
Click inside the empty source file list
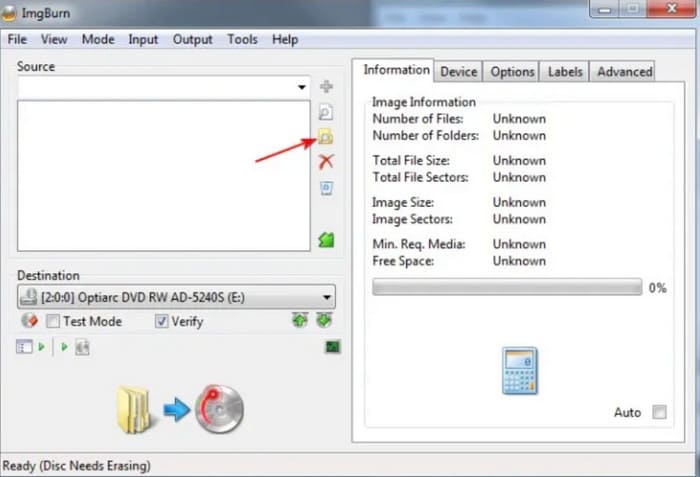click(x=164, y=176)
